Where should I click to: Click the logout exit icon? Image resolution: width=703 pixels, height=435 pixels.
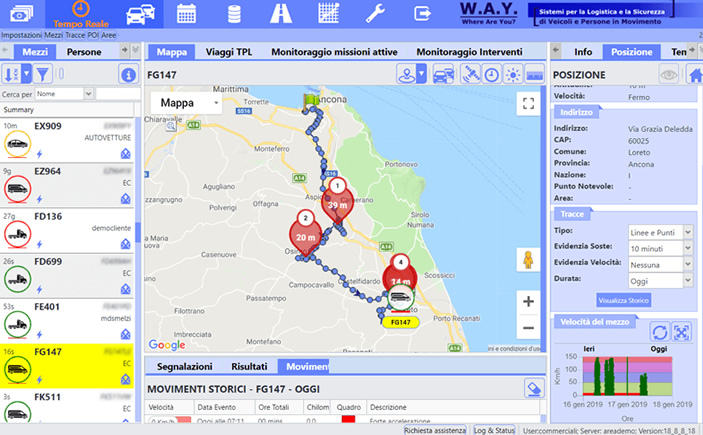pyautogui.click(x=422, y=14)
